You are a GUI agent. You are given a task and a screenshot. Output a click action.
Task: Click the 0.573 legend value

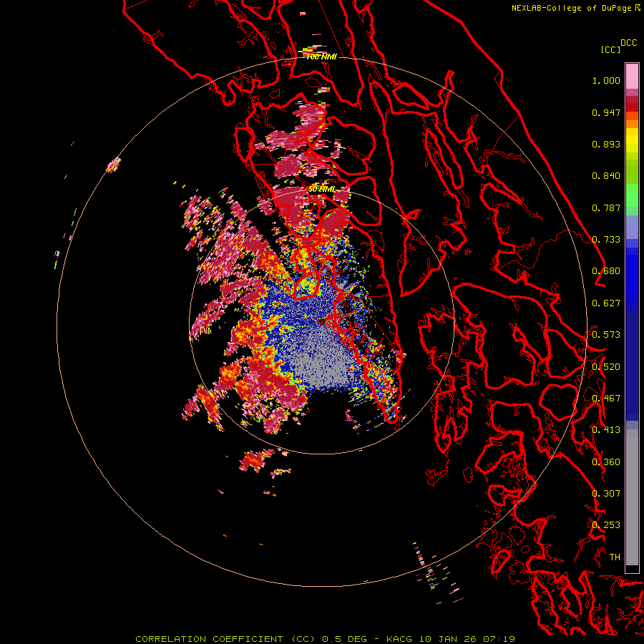point(606,335)
